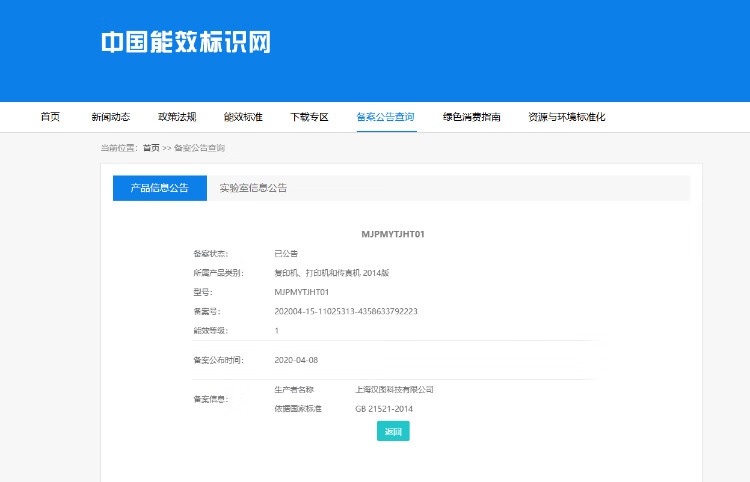Click 备案公告查询 in the top navigation

point(385,117)
